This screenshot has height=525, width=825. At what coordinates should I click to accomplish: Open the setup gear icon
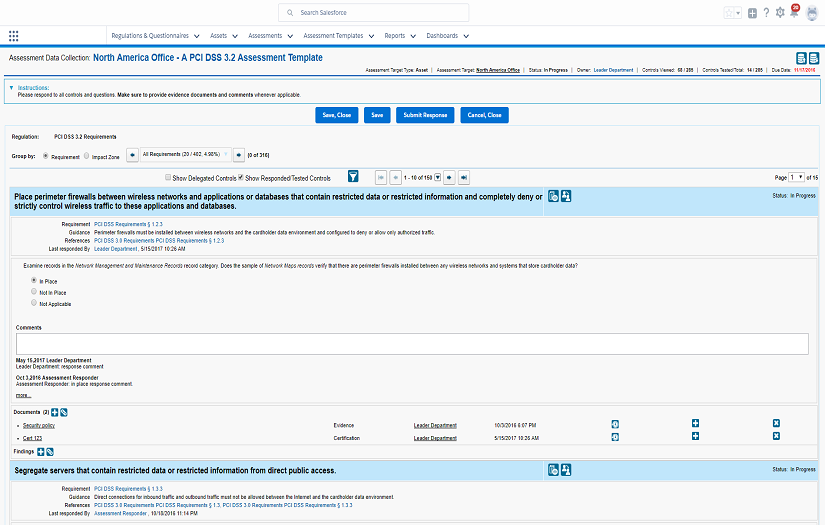[780, 12]
